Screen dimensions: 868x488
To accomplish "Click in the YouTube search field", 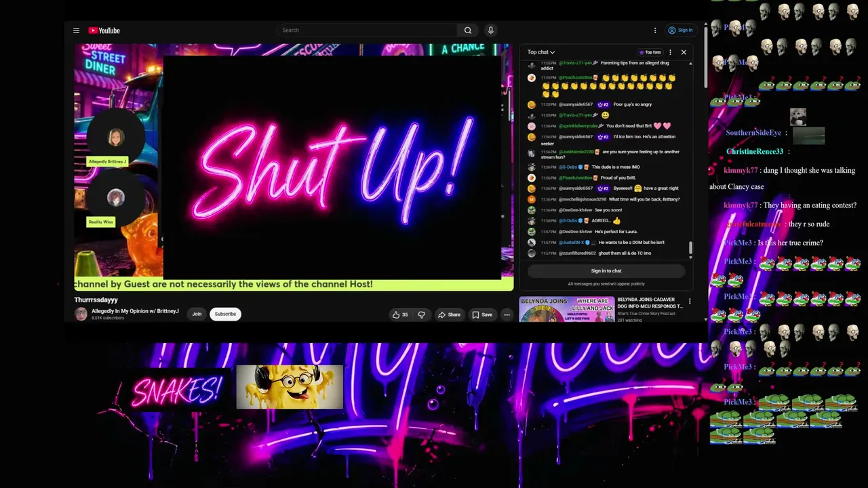I will (368, 30).
